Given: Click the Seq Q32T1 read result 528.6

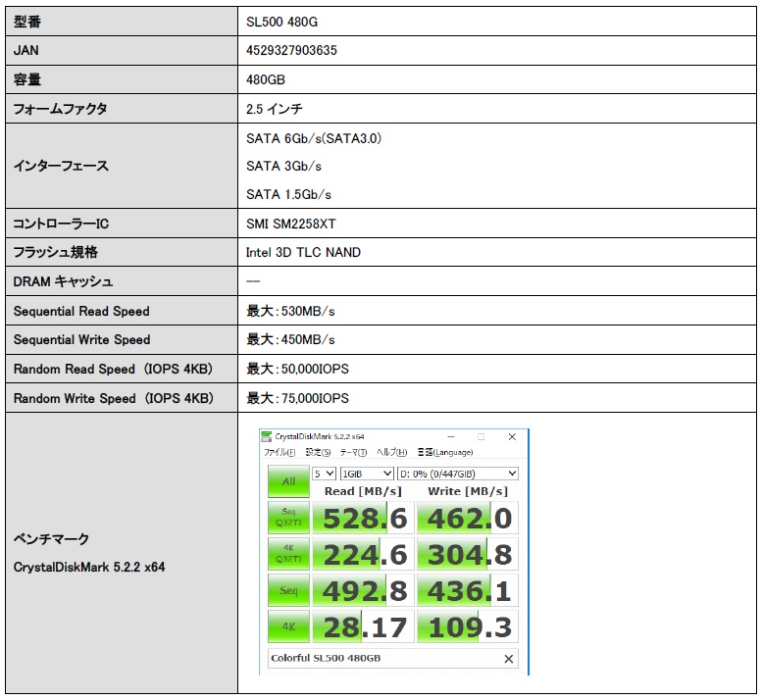Looking at the screenshot, I should pyautogui.click(x=364, y=518).
